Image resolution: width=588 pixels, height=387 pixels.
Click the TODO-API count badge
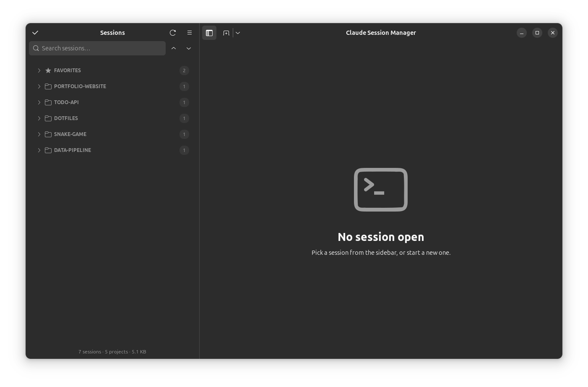click(184, 102)
